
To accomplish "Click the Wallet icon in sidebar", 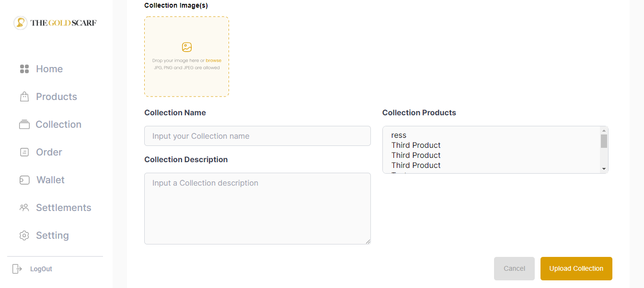I will [x=24, y=180].
